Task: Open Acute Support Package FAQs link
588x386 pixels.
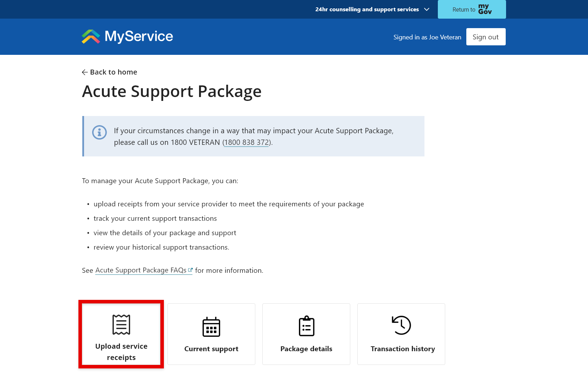Action: pos(144,270)
